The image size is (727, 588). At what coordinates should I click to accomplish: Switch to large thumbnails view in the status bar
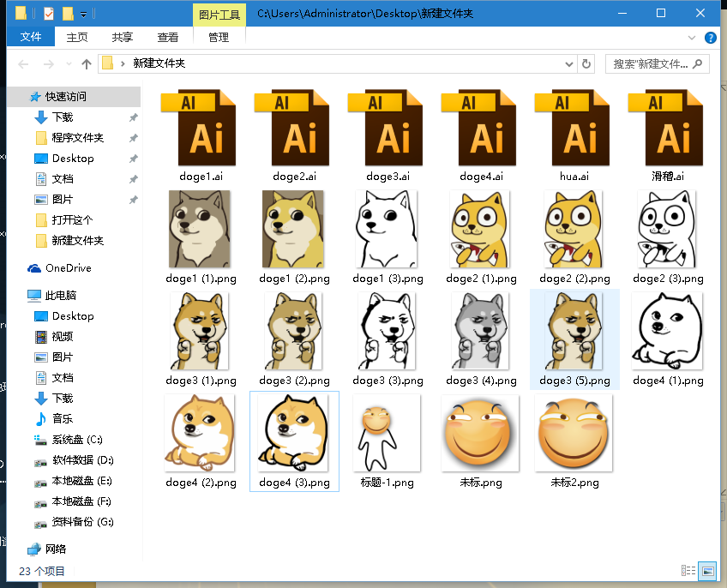[x=707, y=571]
